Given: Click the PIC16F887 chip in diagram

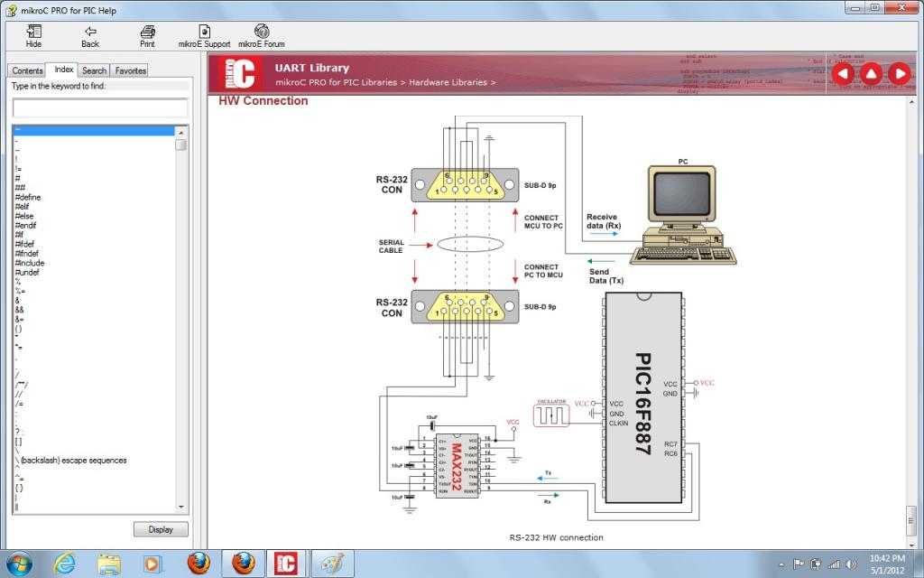Looking at the screenshot, I should 643,397.
